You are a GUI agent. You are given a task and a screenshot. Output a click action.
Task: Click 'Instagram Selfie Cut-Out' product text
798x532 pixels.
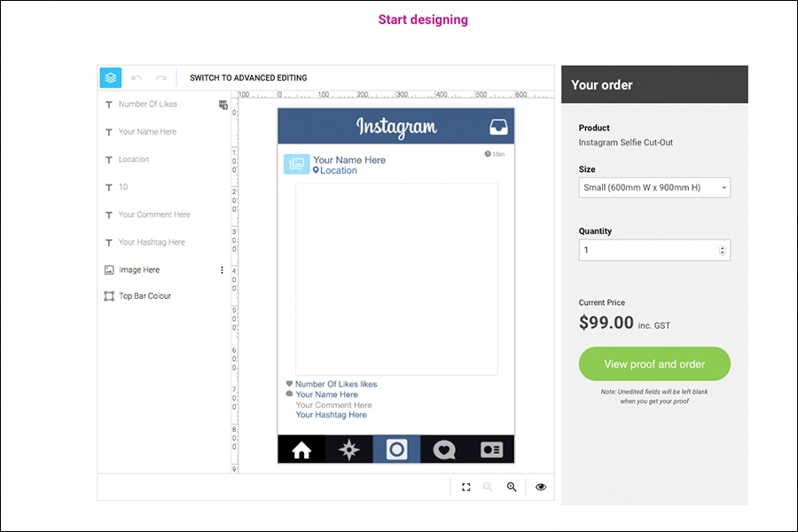point(625,143)
